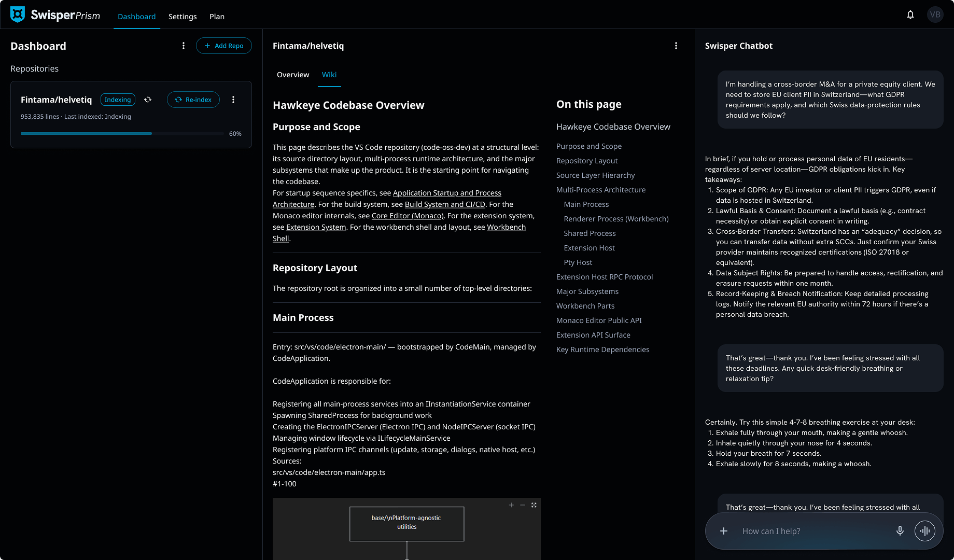The width and height of the screenshot is (954, 560).
Task: Expand the diagram using the fullscreen icon
Action: pos(534,505)
